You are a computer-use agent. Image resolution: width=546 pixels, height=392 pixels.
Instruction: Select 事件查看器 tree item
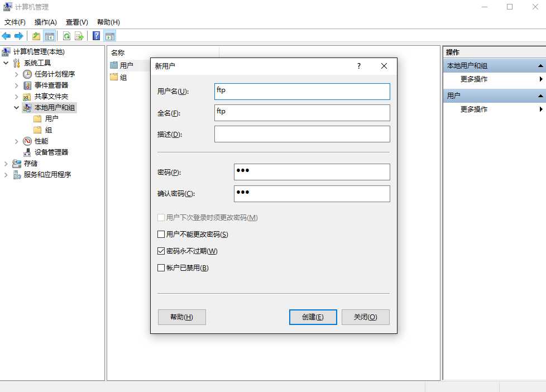tap(51, 85)
